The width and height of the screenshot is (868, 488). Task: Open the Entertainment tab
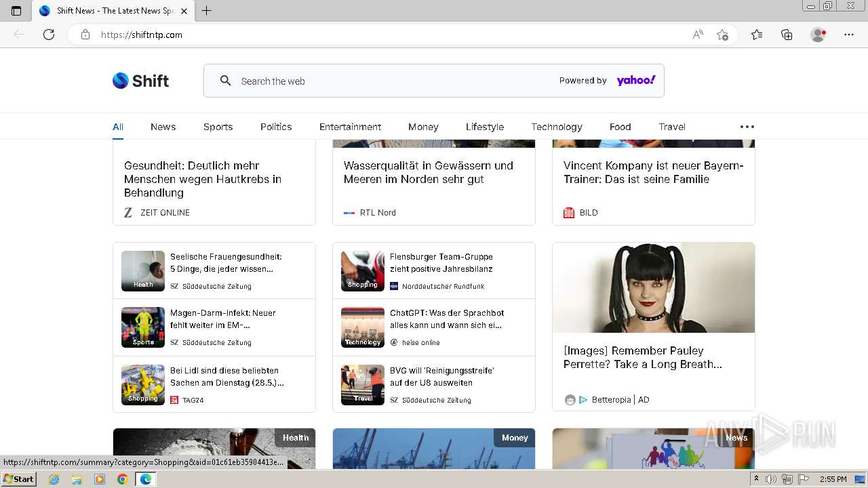351,127
